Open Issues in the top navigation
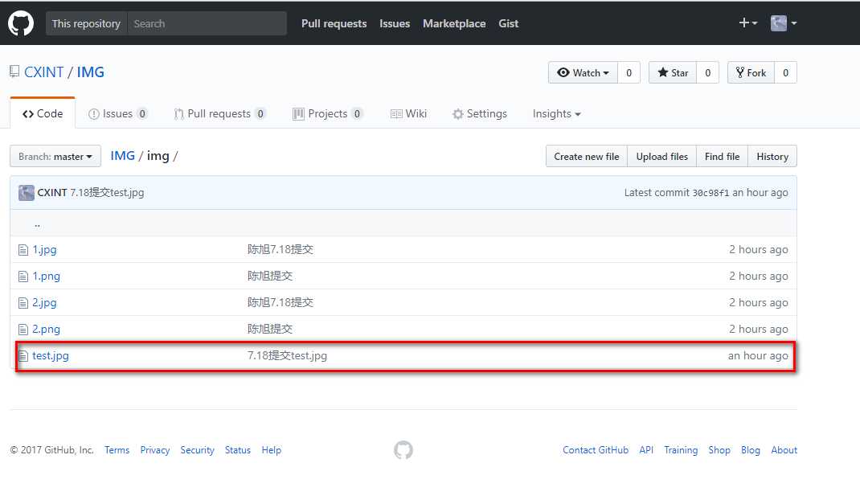This screenshot has height=504, width=860. [395, 23]
